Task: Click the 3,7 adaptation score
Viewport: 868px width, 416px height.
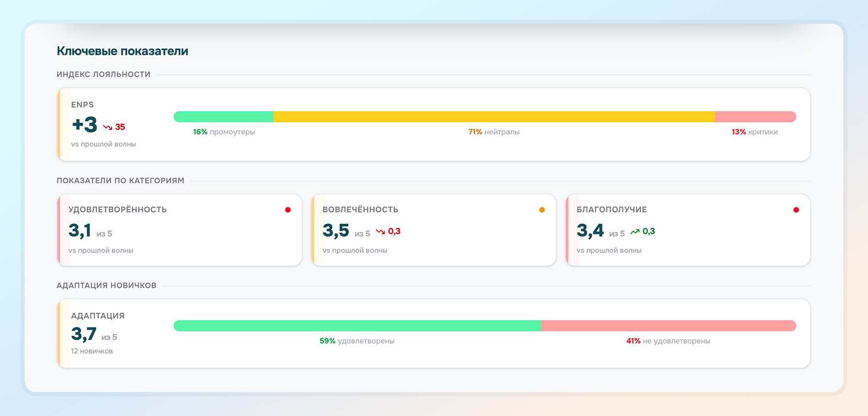Action: (84, 334)
